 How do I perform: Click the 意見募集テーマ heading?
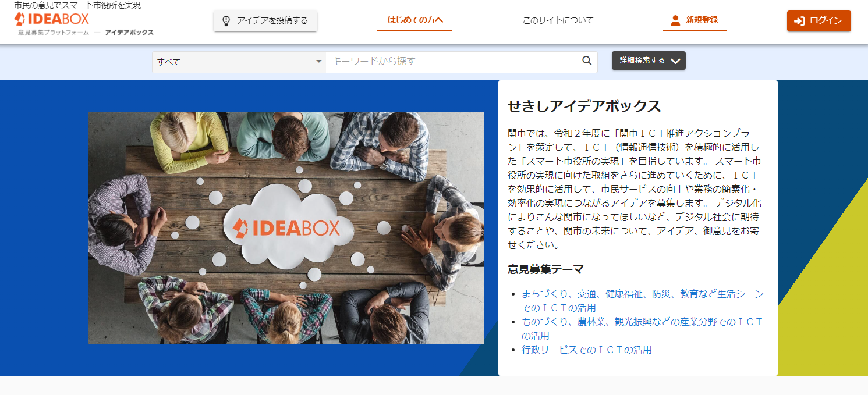(x=545, y=269)
